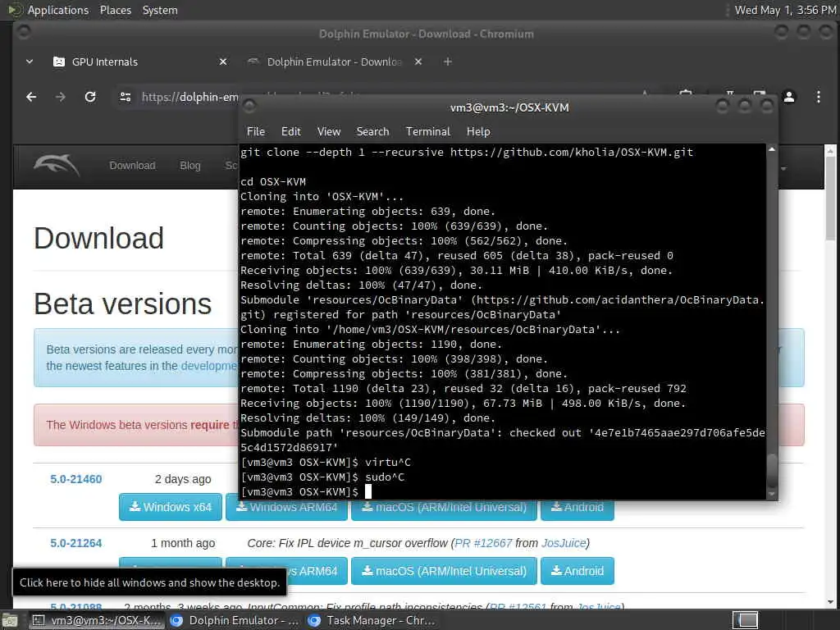Click the clock Wed May 1, 3:56 PM
This screenshot has width=840, height=630.
785,10
